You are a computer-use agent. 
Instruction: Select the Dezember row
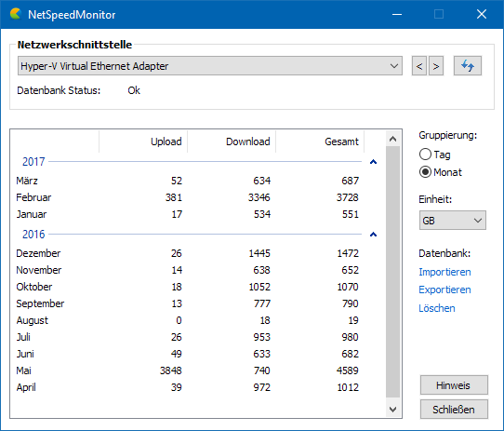(188, 253)
